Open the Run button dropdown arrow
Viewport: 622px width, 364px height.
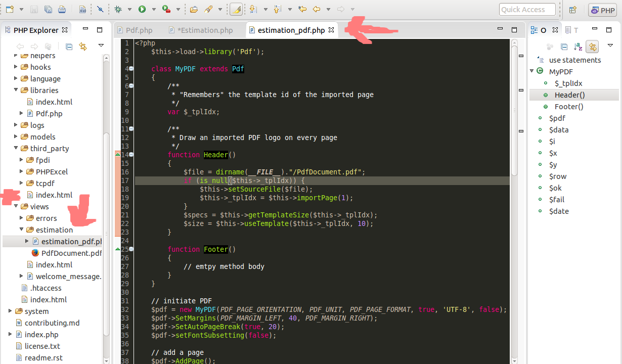[154, 9]
